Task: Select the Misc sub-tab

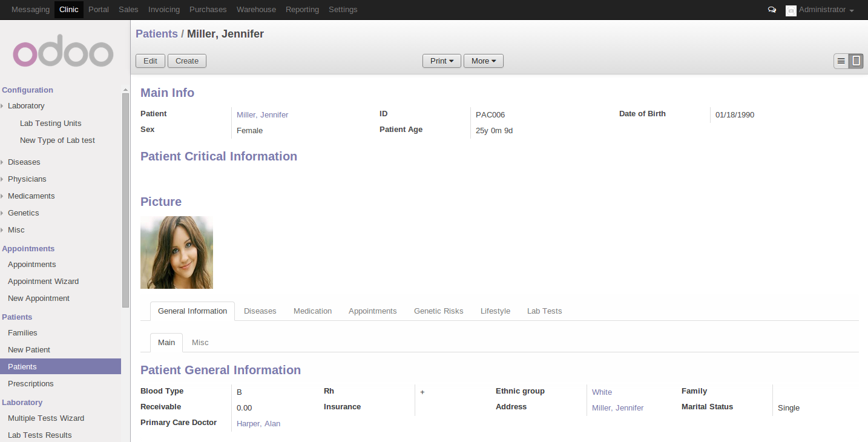Action: point(200,343)
